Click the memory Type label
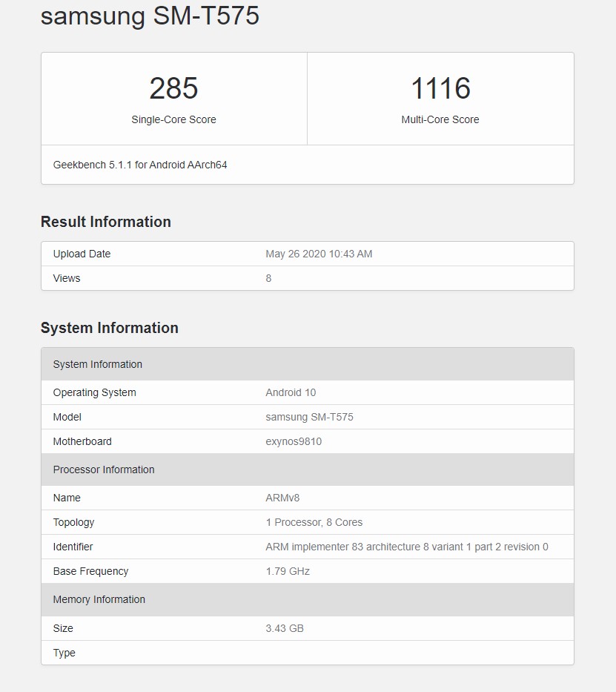This screenshot has width=616, height=692. (x=64, y=653)
